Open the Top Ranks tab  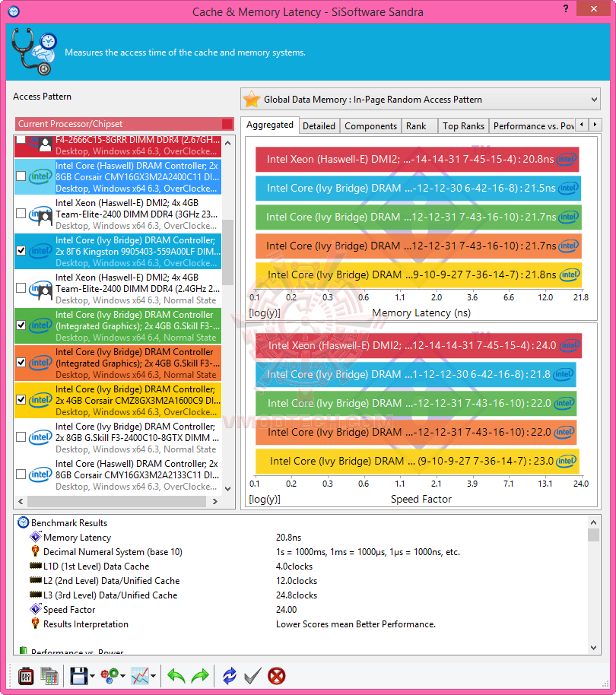click(x=464, y=126)
